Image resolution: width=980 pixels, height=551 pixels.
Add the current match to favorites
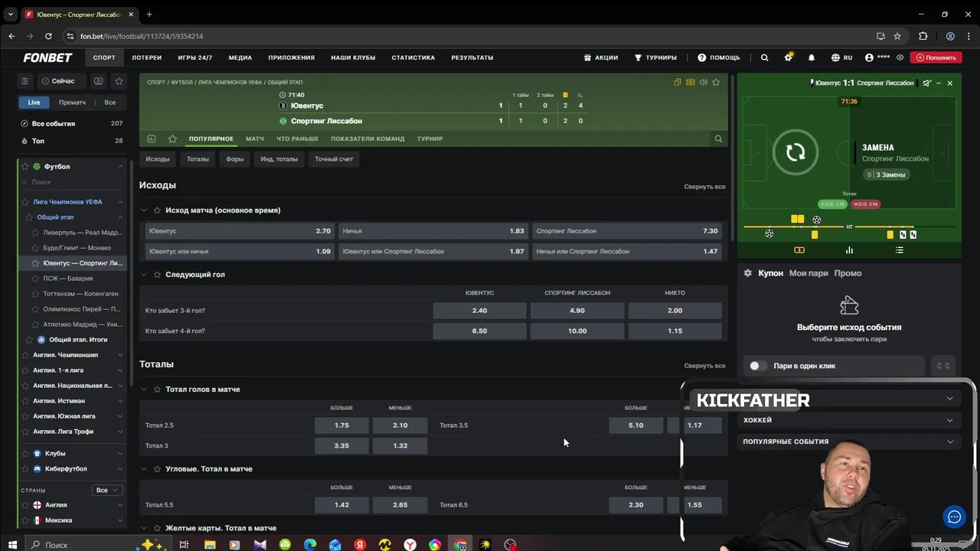tap(716, 82)
